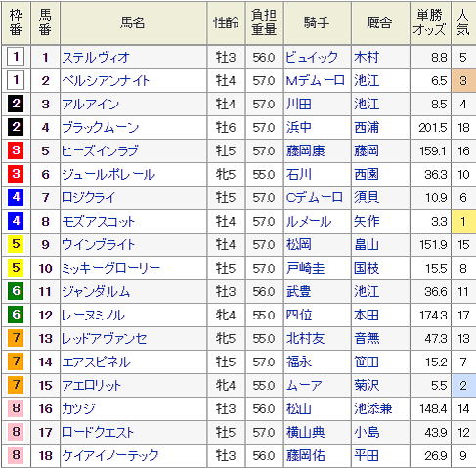
Task: Open horse link ケイアイノーテック
Action: coord(110,455)
